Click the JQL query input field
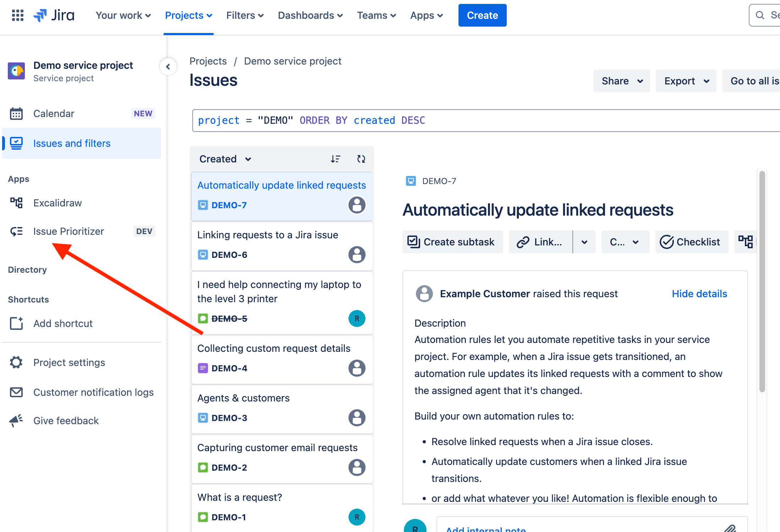The image size is (780, 532). 486,121
